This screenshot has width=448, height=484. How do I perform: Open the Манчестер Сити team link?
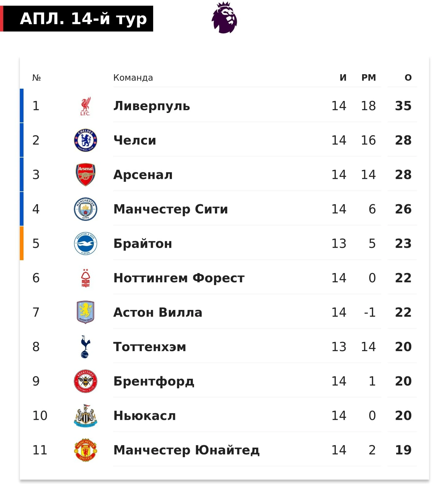pyautogui.click(x=171, y=209)
